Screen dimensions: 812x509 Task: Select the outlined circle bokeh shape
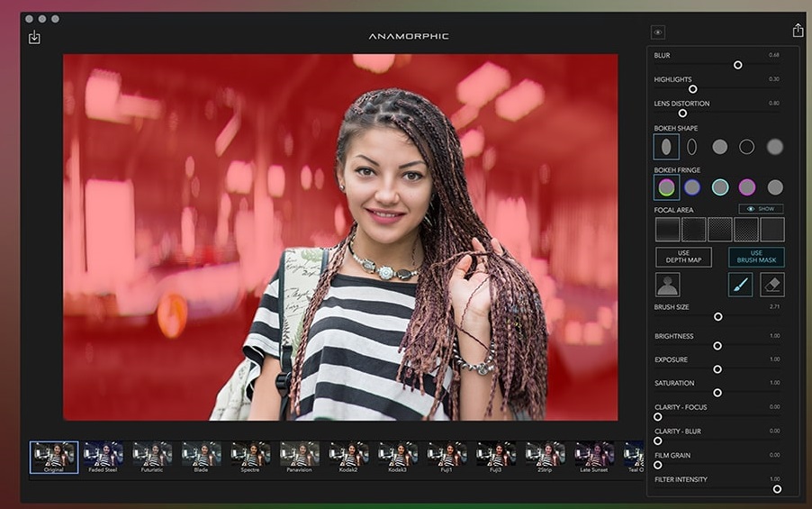click(x=747, y=147)
